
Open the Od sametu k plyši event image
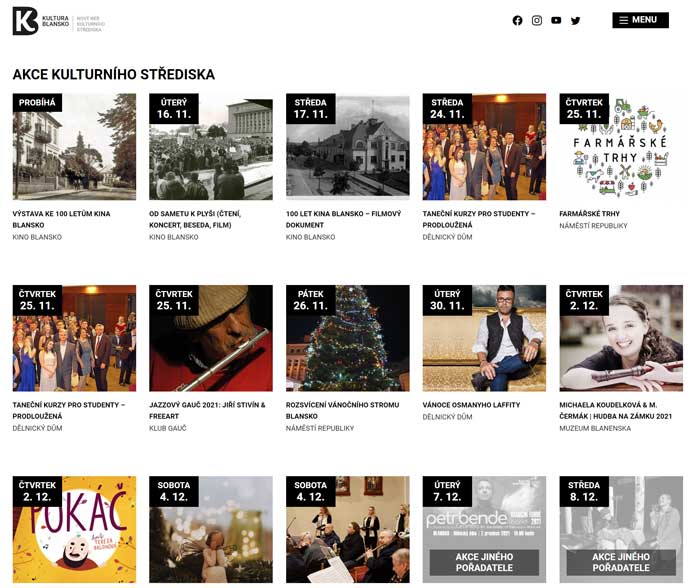(x=211, y=146)
